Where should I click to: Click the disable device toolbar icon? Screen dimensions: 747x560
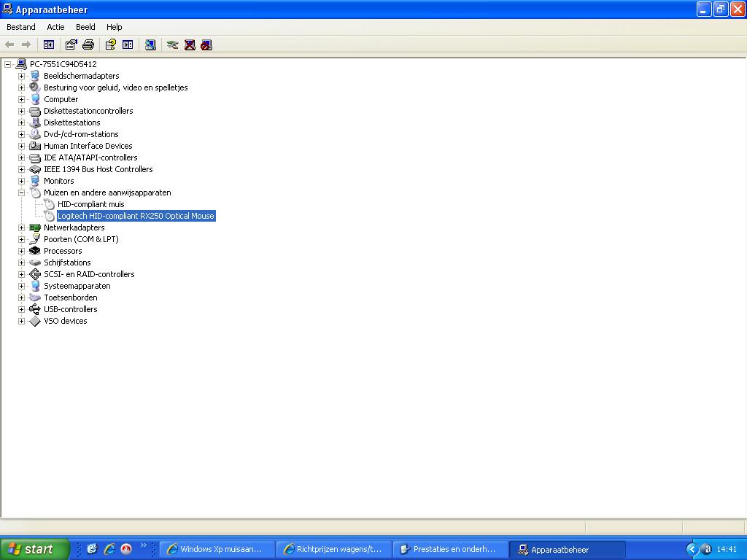206,44
